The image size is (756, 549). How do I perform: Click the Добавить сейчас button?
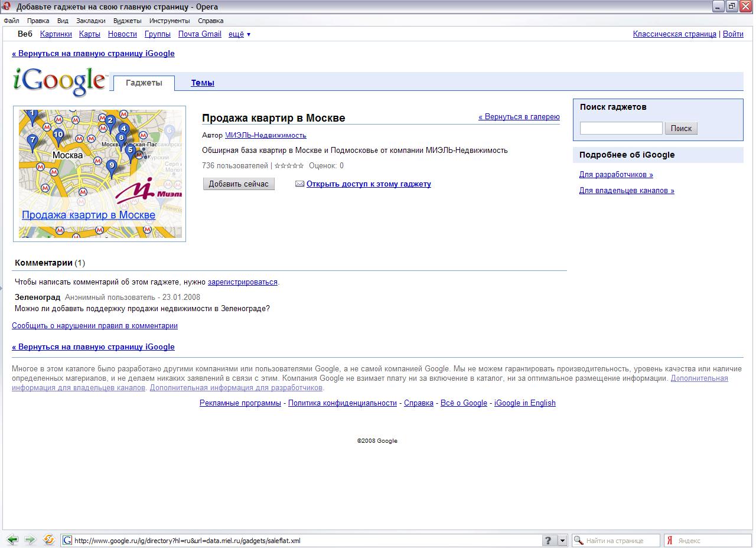[x=239, y=184]
